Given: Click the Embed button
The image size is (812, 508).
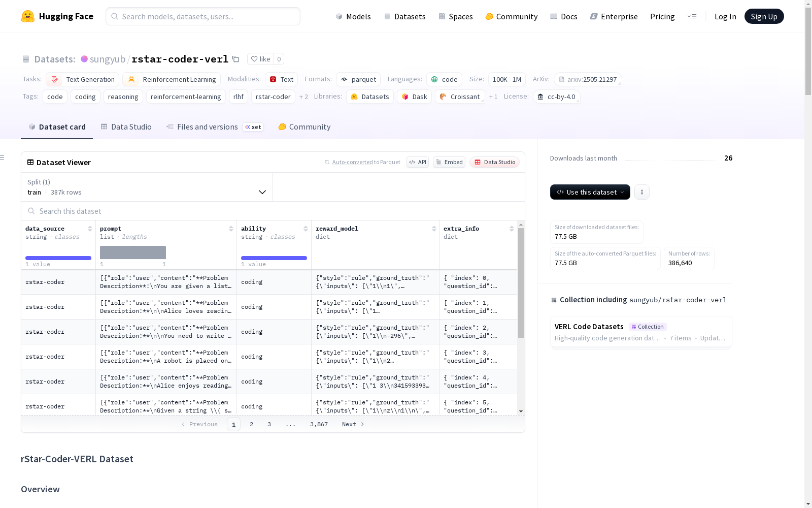Looking at the screenshot, I should 449,162.
